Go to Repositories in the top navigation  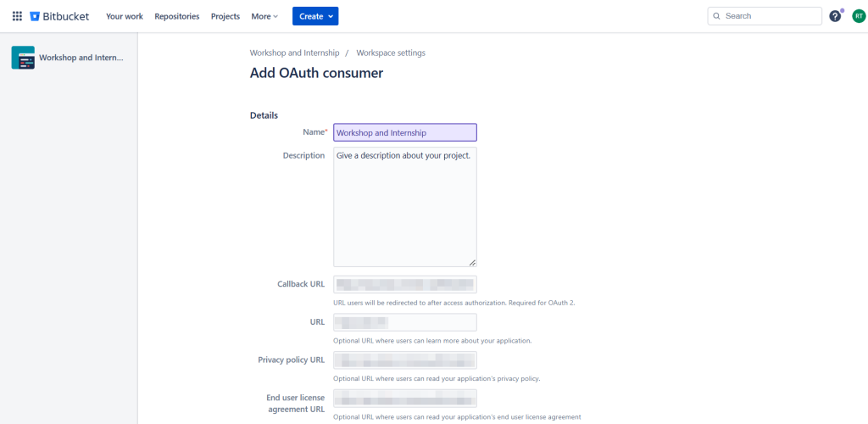coord(177,16)
